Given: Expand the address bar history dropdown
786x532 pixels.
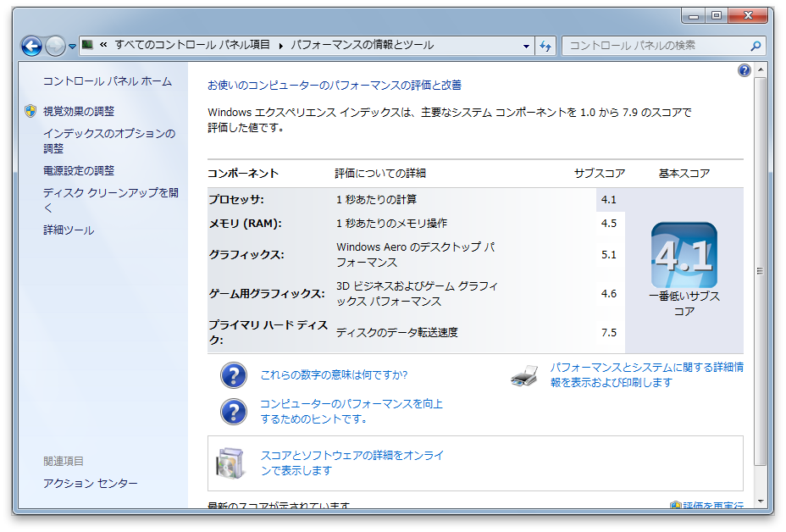Looking at the screenshot, I should 526,46.
